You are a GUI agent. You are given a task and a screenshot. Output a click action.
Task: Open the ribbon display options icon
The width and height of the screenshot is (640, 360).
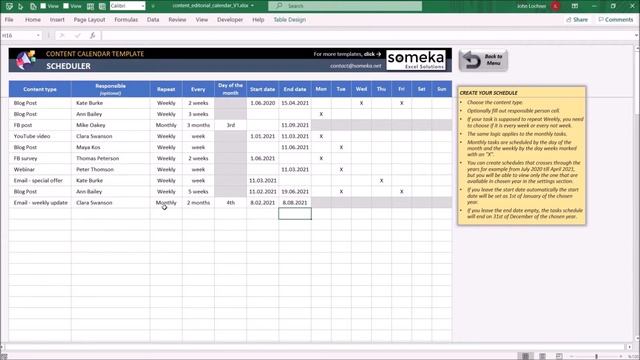click(575, 6)
